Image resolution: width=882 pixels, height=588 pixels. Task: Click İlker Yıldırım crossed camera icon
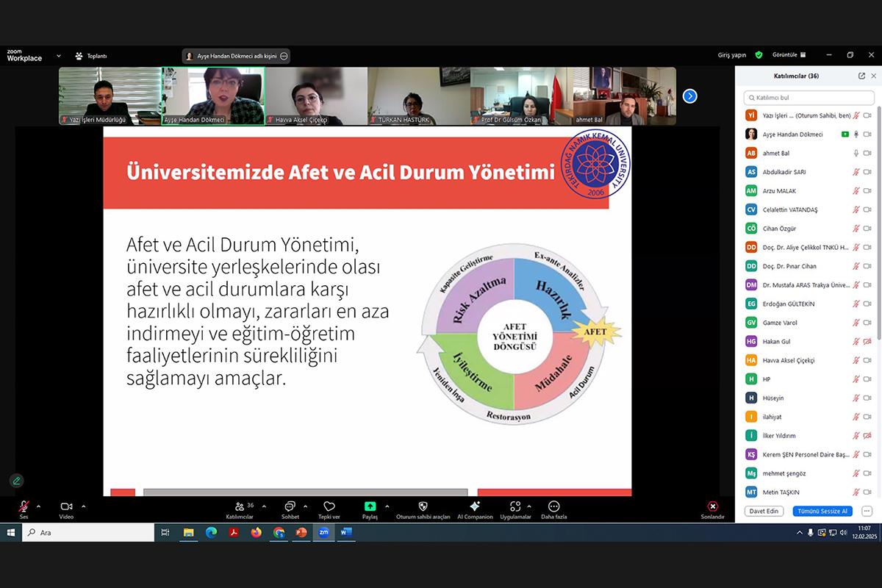[868, 436]
